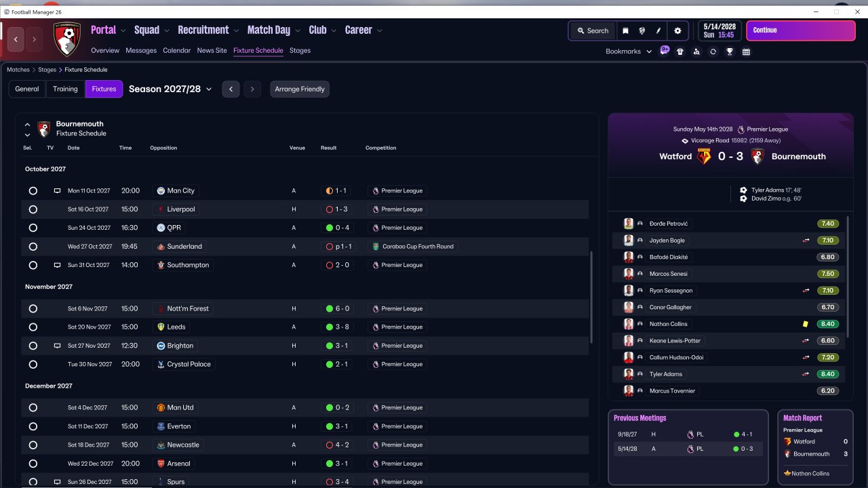This screenshot has height=488, width=868.
Task: Open the trophy icon in the bookmarks bar
Action: pyautogui.click(x=730, y=52)
